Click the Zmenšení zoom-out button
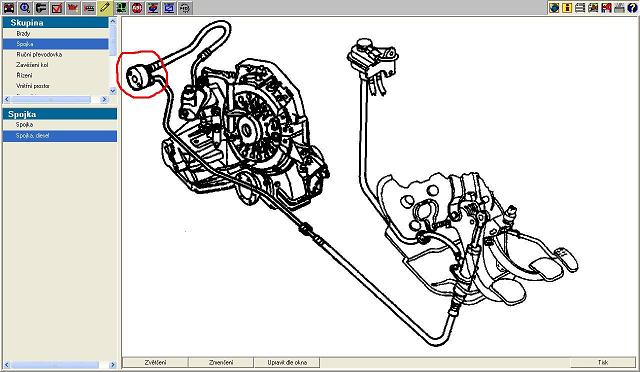The height and width of the screenshot is (372, 640). [x=221, y=362]
